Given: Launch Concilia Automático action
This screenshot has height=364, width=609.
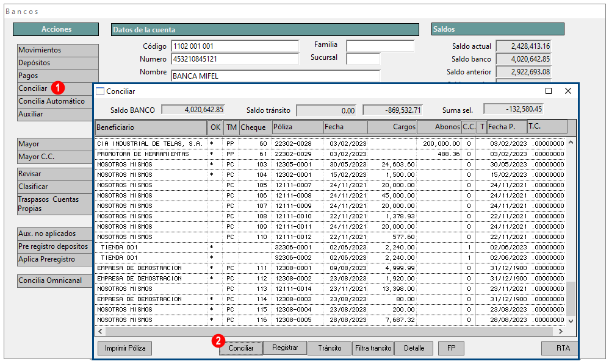Looking at the screenshot, I should click(55, 101).
